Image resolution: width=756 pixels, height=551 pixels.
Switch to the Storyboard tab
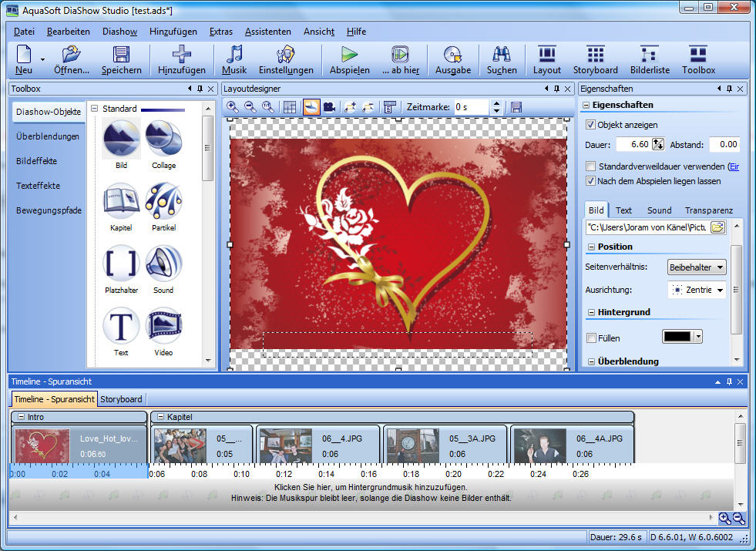pos(121,399)
